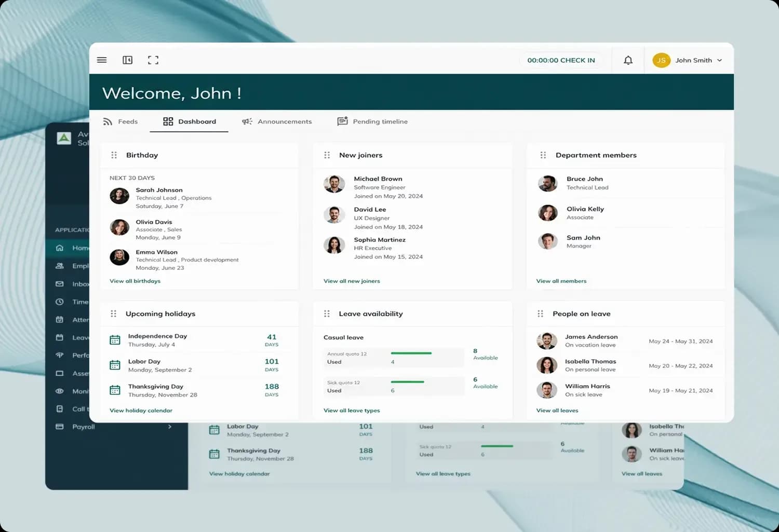779x532 pixels.
Task: Select the Michael Brown name text
Action: point(378,179)
